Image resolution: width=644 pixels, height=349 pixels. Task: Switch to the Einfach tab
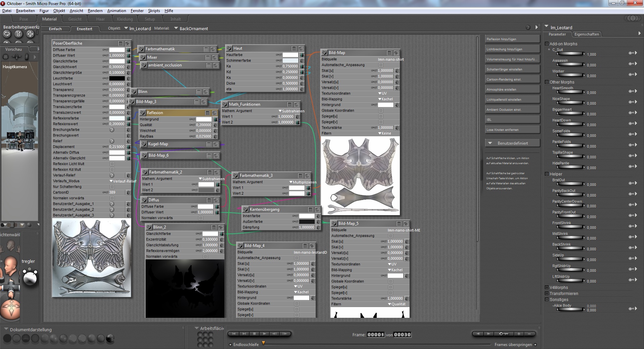tap(55, 29)
